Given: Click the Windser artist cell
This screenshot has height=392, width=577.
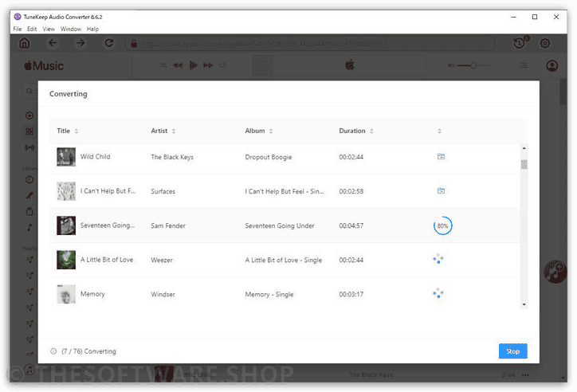Looking at the screenshot, I should click(163, 294).
